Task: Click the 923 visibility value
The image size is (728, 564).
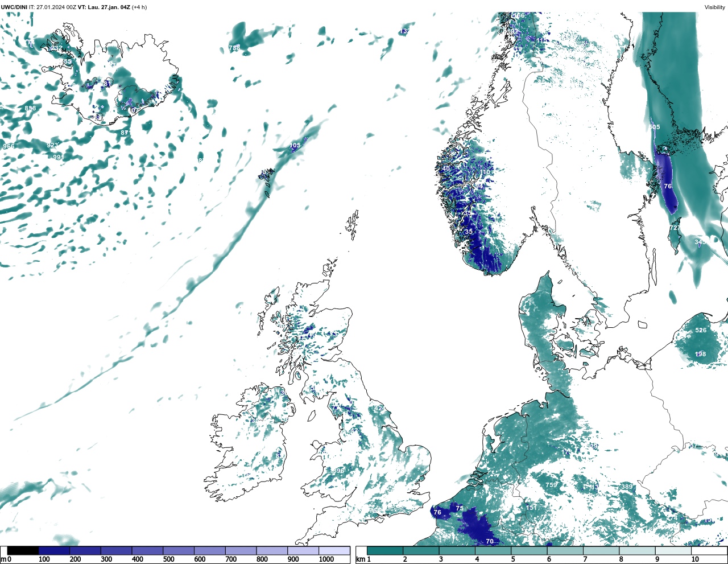Action: click(52, 145)
